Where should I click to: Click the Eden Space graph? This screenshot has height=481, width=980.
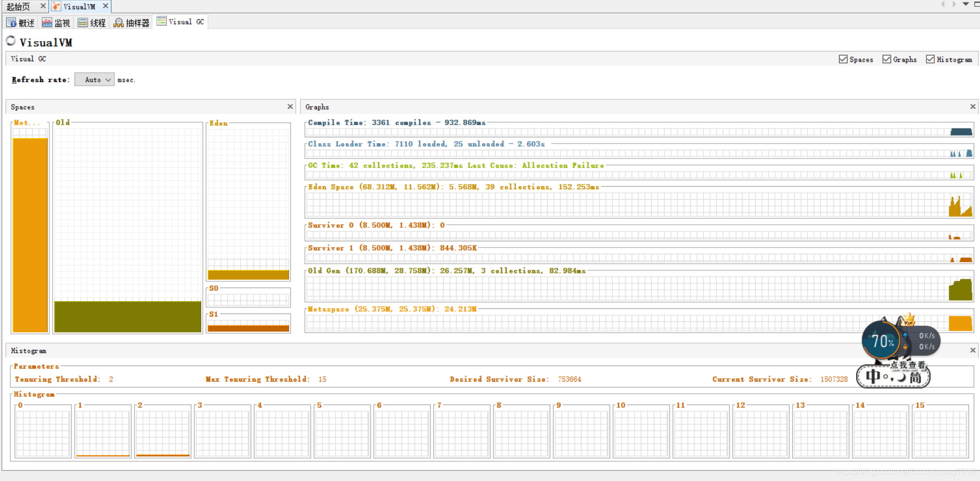click(x=639, y=204)
